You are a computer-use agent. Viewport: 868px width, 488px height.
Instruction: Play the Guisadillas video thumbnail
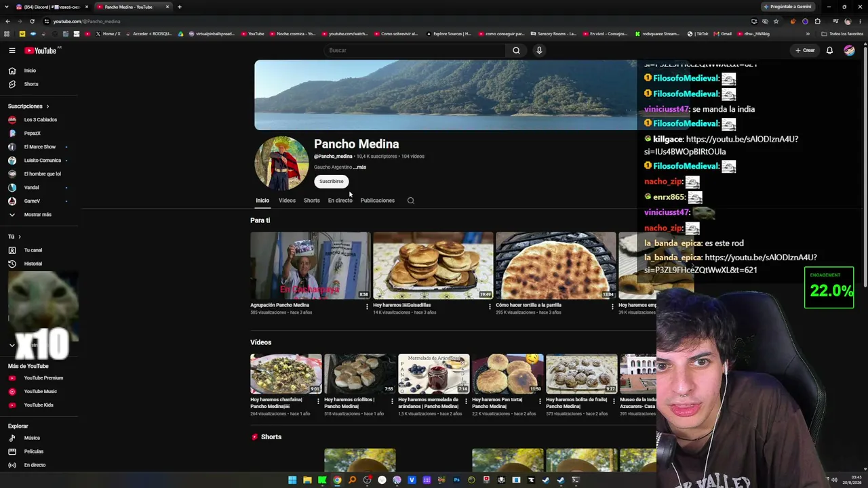tap(433, 266)
